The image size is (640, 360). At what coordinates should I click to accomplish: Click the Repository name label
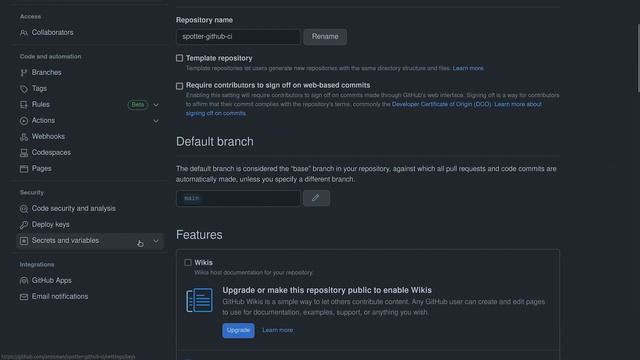point(204,20)
